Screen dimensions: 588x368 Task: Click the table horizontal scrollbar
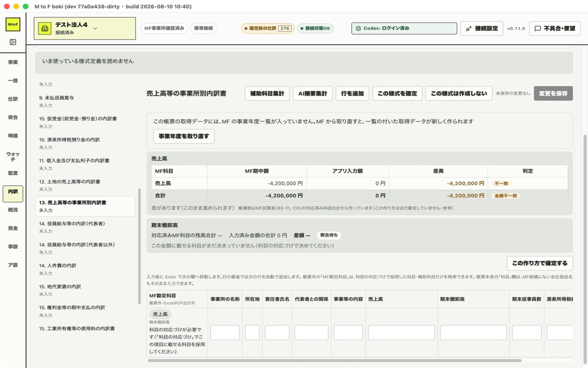334,361
